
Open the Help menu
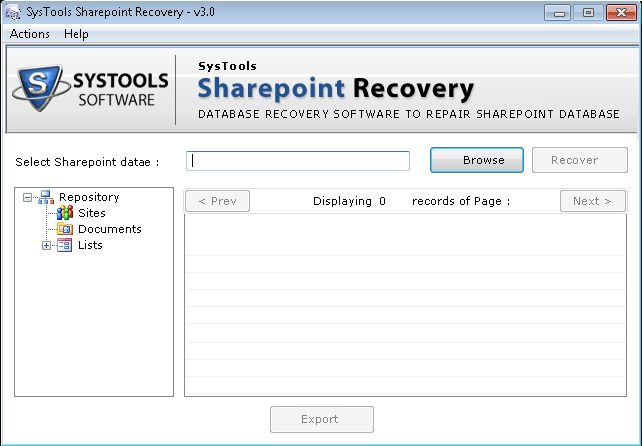pos(76,34)
